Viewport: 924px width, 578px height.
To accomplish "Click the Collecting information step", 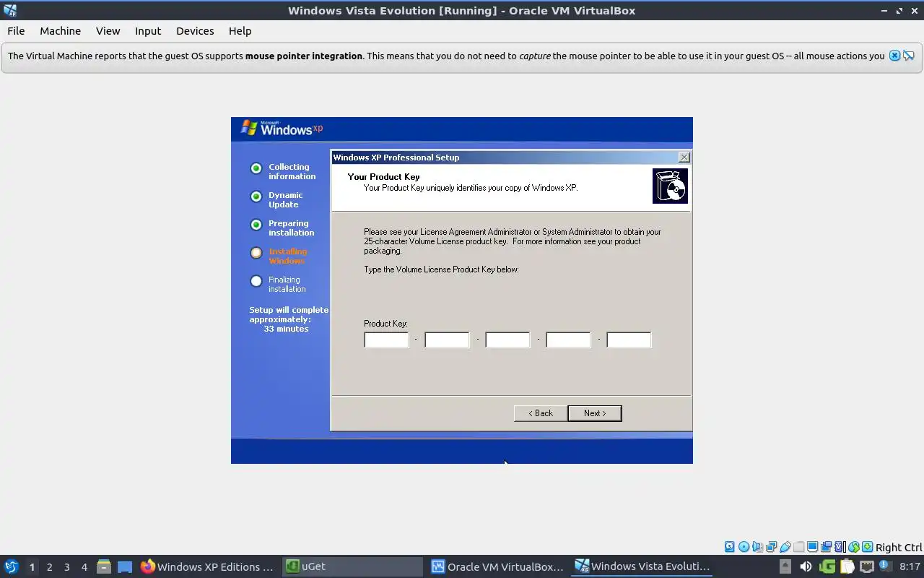I will coord(292,171).
